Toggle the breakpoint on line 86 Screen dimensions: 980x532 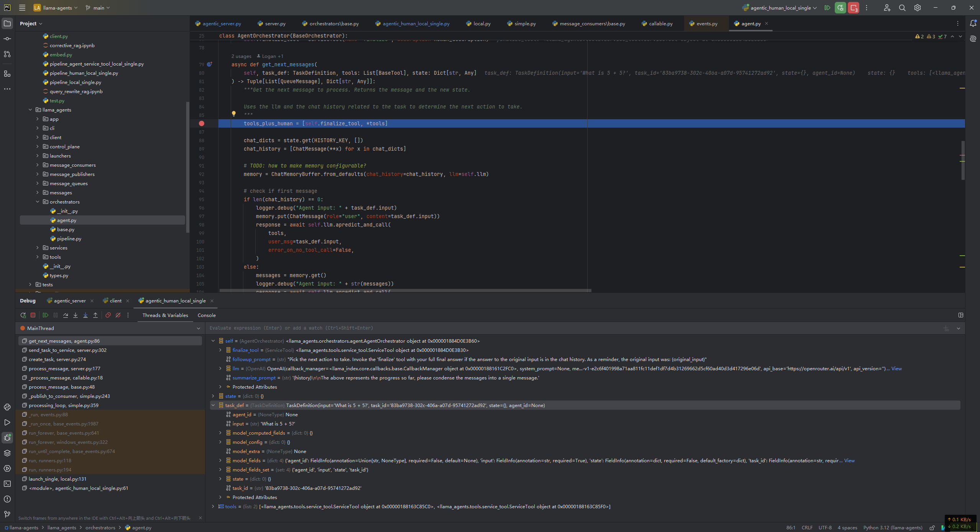pos(202,123)
